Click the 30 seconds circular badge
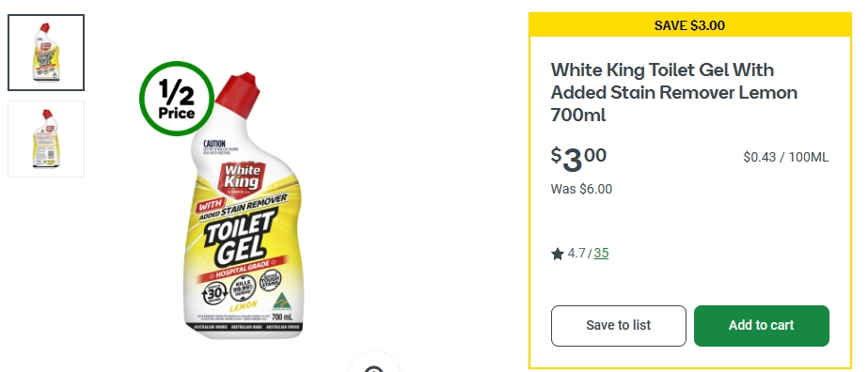Image resolution: width=868 pixels, height=372 pixels. coord(214,292)
